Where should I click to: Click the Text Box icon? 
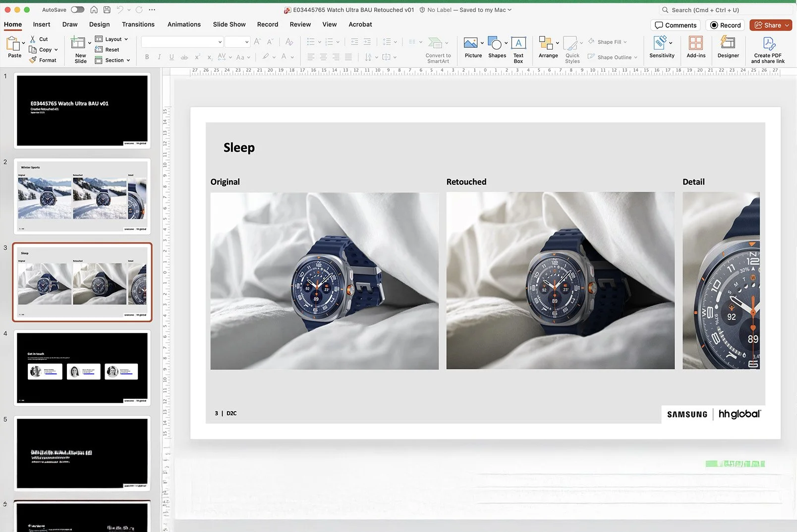coord(518,43)
